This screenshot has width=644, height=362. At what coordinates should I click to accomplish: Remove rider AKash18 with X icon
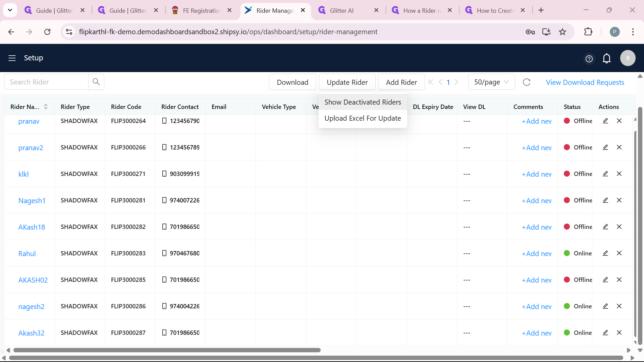619,227
